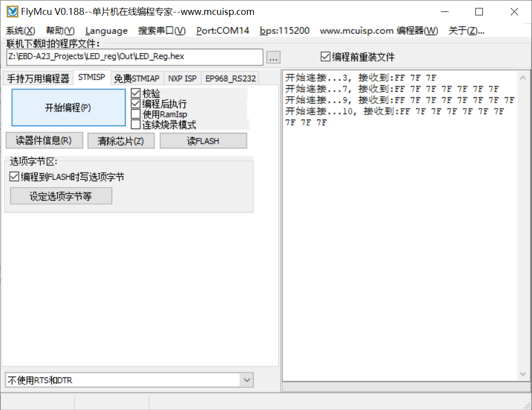Open the Language menu

pyautogui.click(x=107, y=31)
